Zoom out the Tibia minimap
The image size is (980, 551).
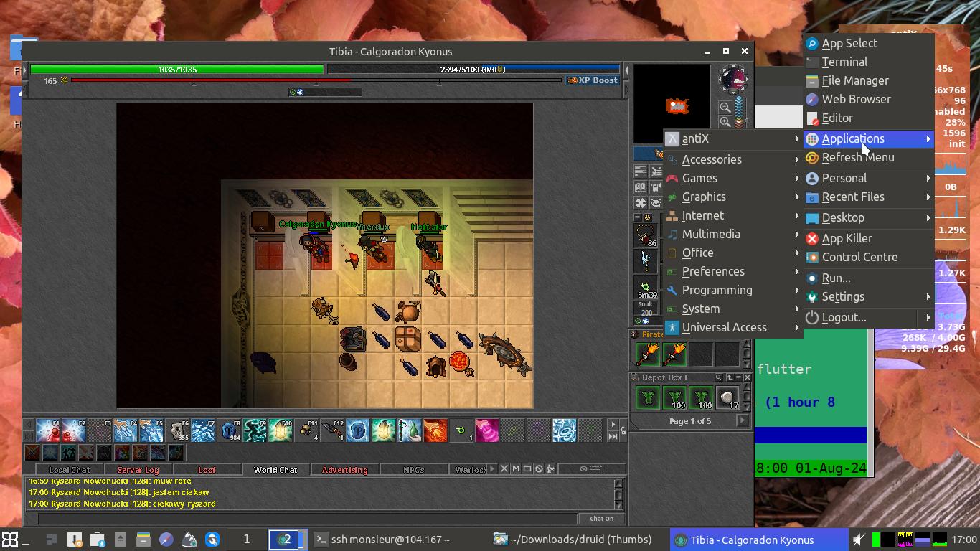coord(725,108)
